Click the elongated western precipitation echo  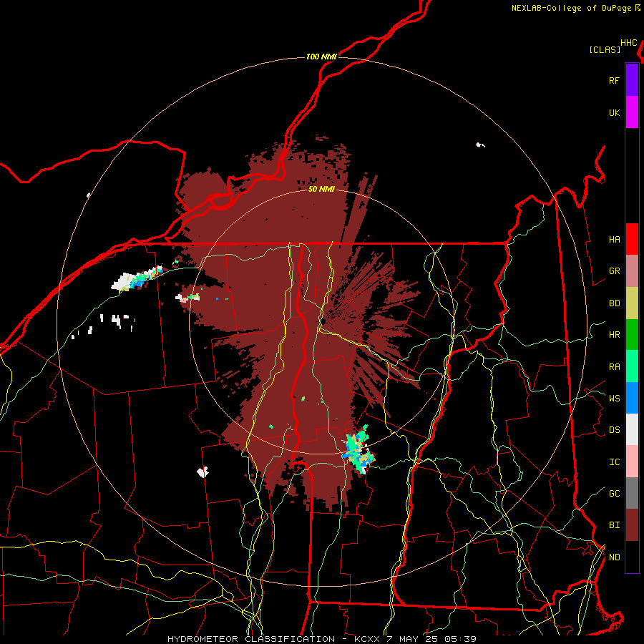pyautogui.click(x=137, y=279)
